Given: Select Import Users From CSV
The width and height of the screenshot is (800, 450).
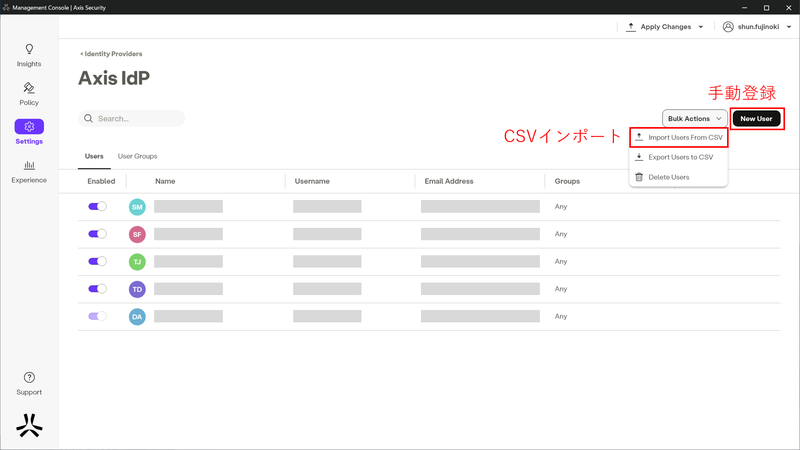Looking at the screenshot, I should point(679,137).
